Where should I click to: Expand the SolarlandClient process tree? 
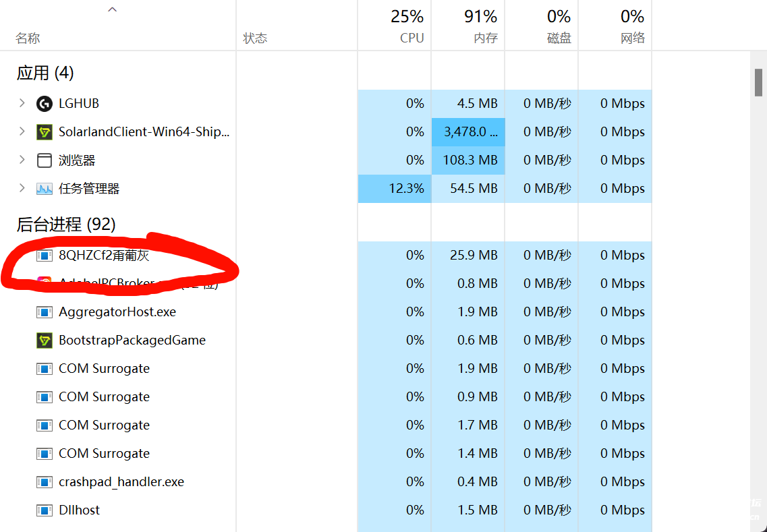coord(22,131)
